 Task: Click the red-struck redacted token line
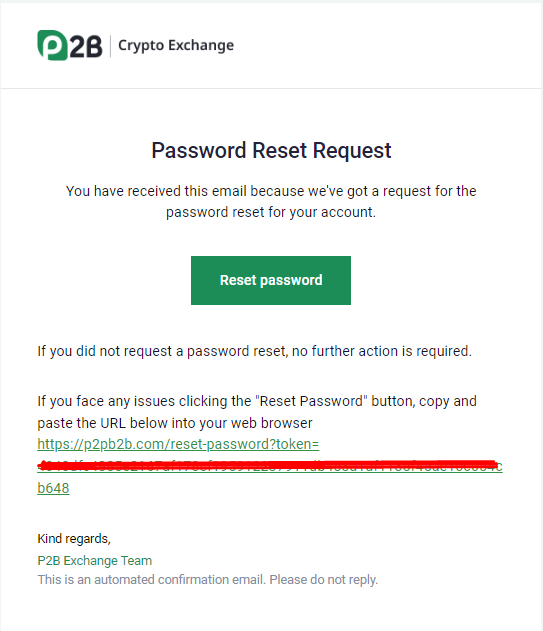point(270,466)
